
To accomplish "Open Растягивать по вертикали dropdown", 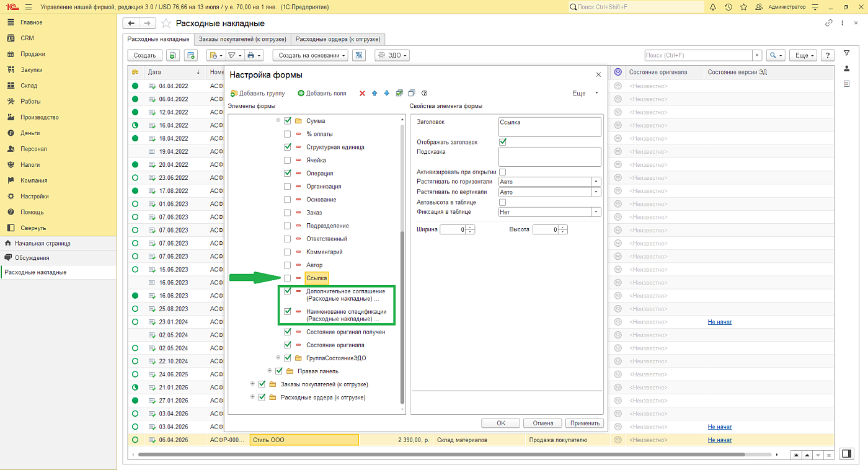I will coord(596,192).
